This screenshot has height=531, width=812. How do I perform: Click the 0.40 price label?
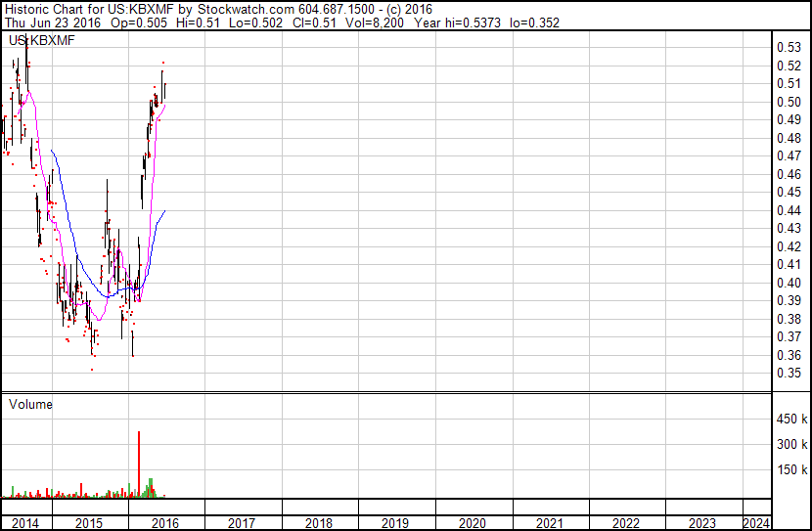789,283
